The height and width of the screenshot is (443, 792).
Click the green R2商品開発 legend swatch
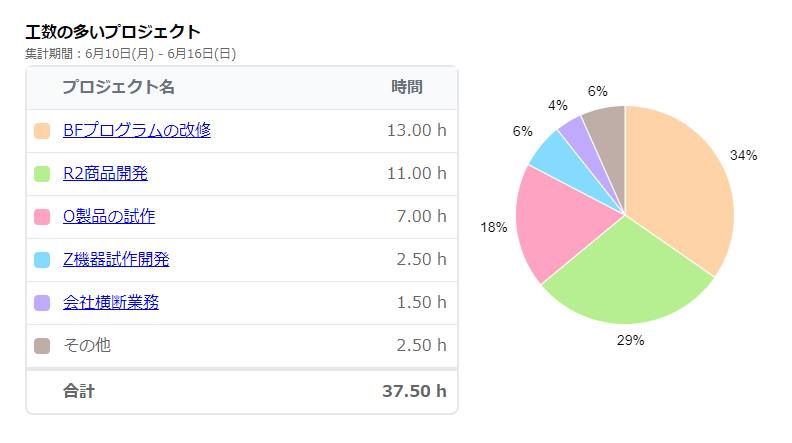pyautogui.click(x=42, y=174)
